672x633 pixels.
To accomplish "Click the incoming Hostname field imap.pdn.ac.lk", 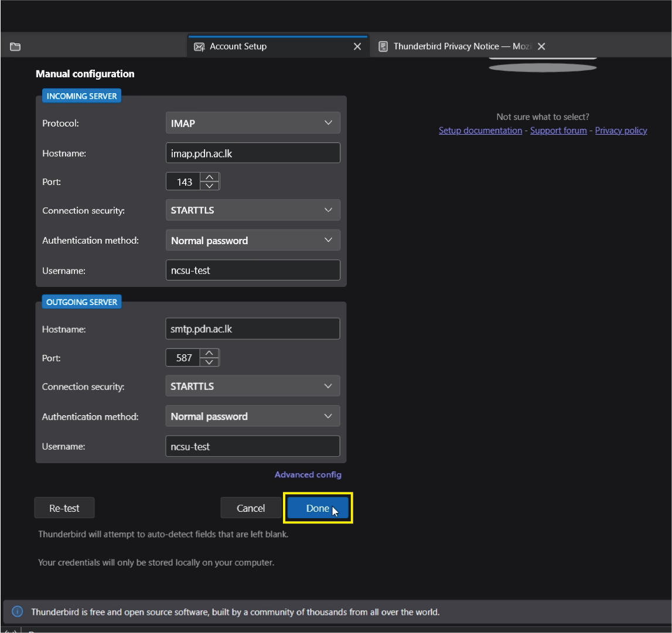I will tap(253, 153).
